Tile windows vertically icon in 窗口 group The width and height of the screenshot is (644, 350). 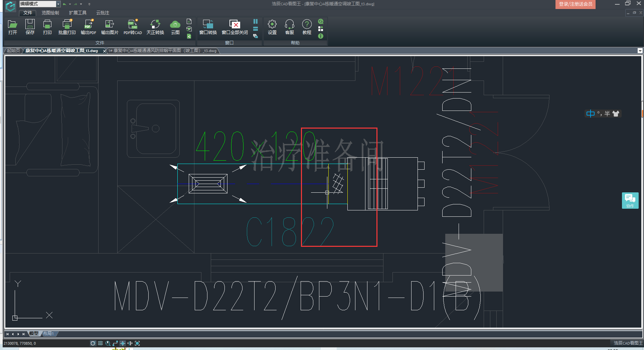pyautogui.click(x=256, y=21)
